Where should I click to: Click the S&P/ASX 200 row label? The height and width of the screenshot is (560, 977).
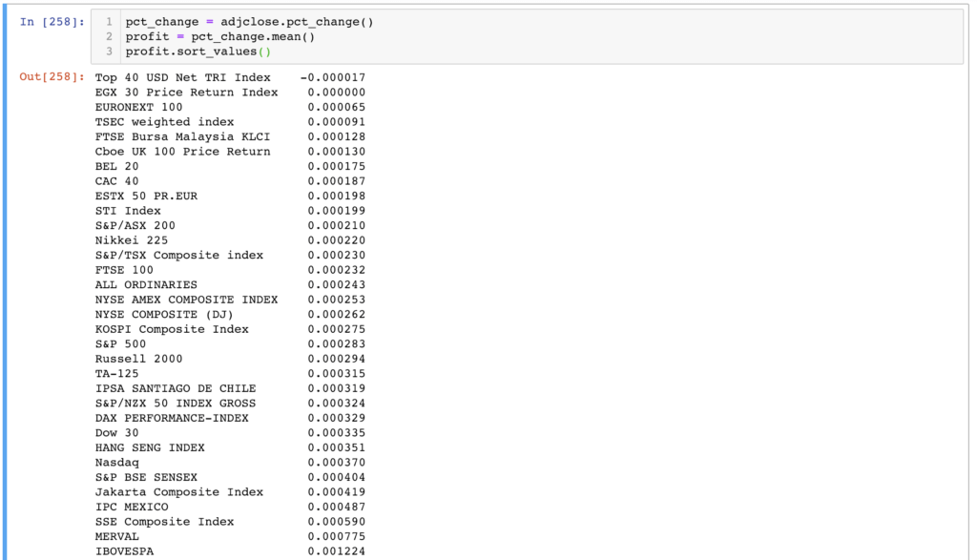pos(135,225)
